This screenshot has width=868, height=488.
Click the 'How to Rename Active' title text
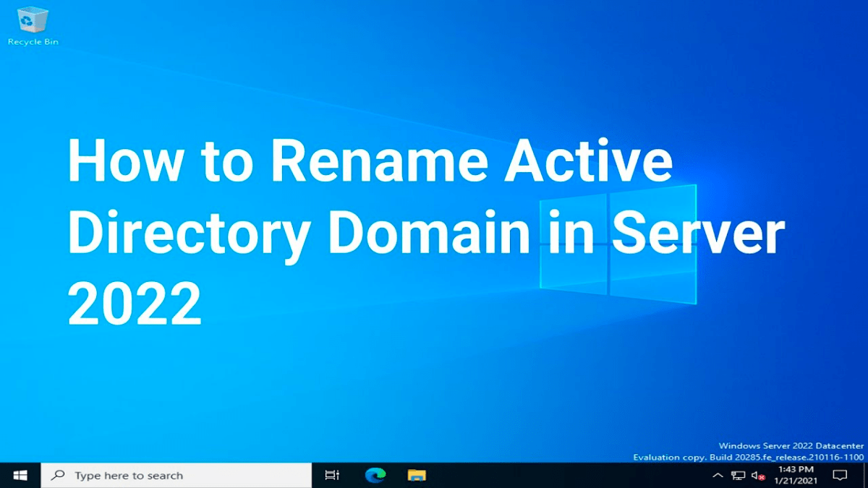point(369,161)
